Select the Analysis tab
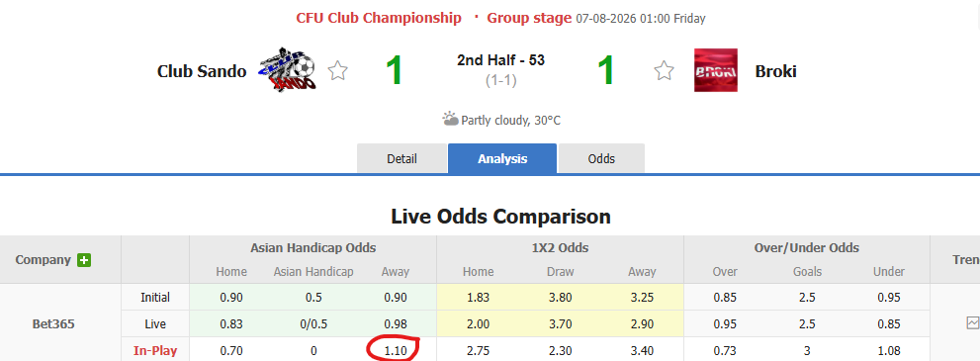The image size is (980, 361). pos(502,158)
